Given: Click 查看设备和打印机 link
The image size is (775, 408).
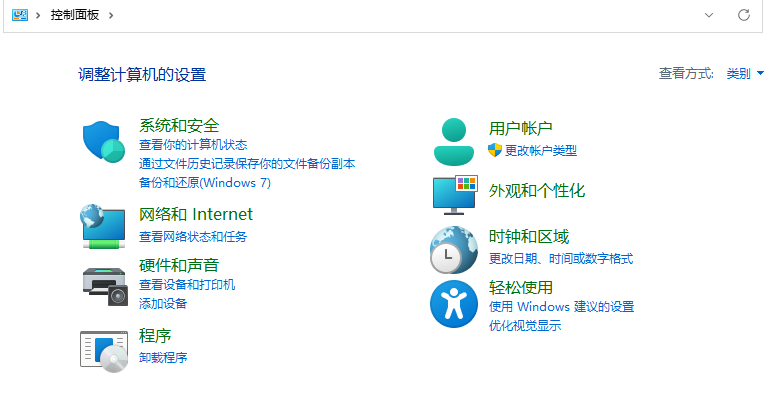Looking at the screenshot, I should (x=187, y=285).
